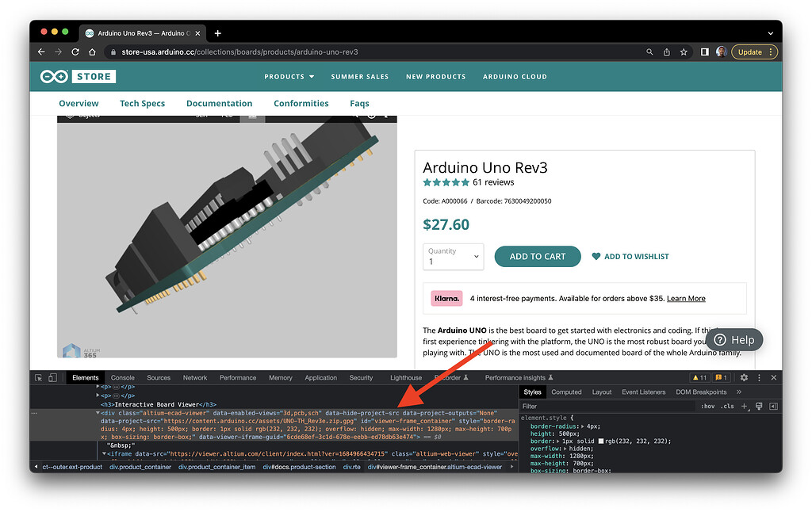The image size is (812, 512).
Task: Open the DevTools three-dot menu
Action: 760,378
